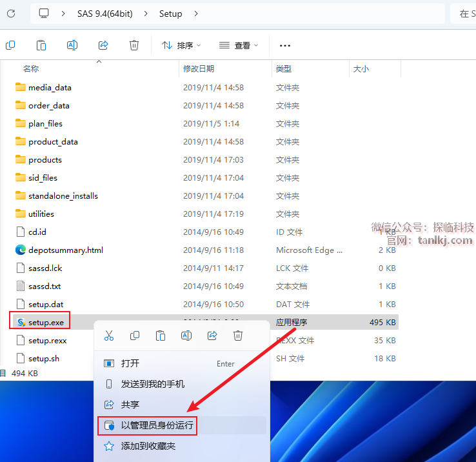Sort by the 大小 column header

(361, 69)
